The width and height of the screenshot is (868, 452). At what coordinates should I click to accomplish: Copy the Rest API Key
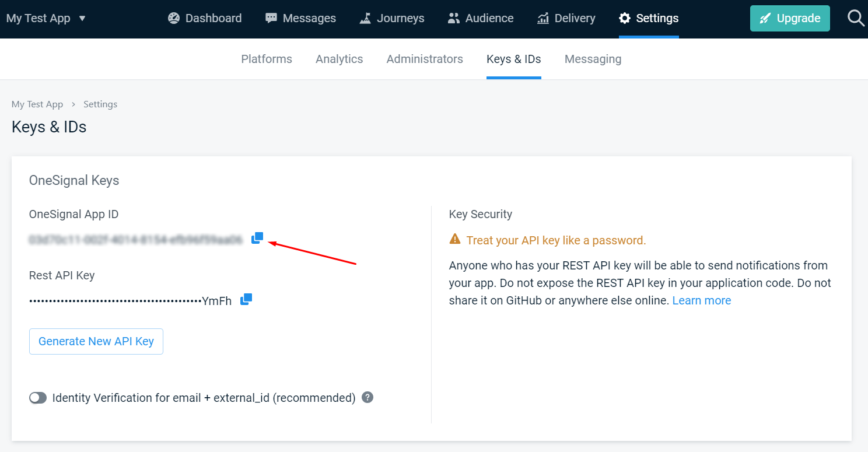click(x=246, y=299)
